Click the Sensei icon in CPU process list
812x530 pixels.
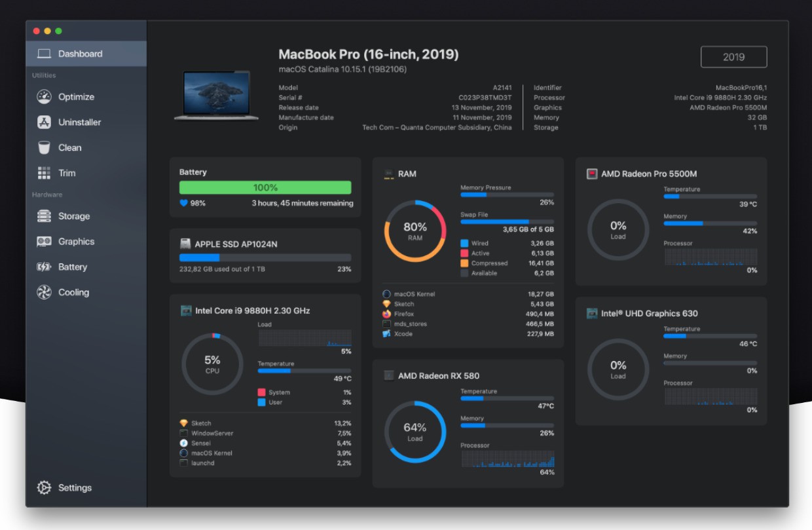point(184,443)
